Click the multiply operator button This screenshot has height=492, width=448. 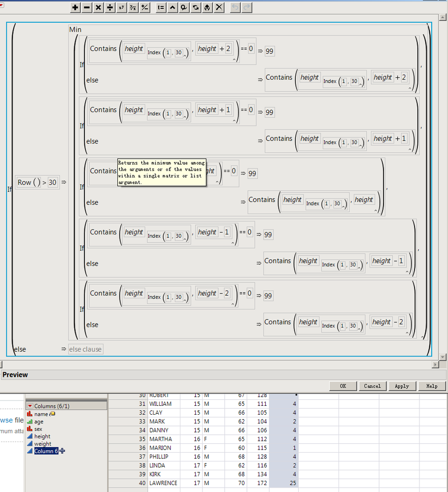click(x=98, y=7)
